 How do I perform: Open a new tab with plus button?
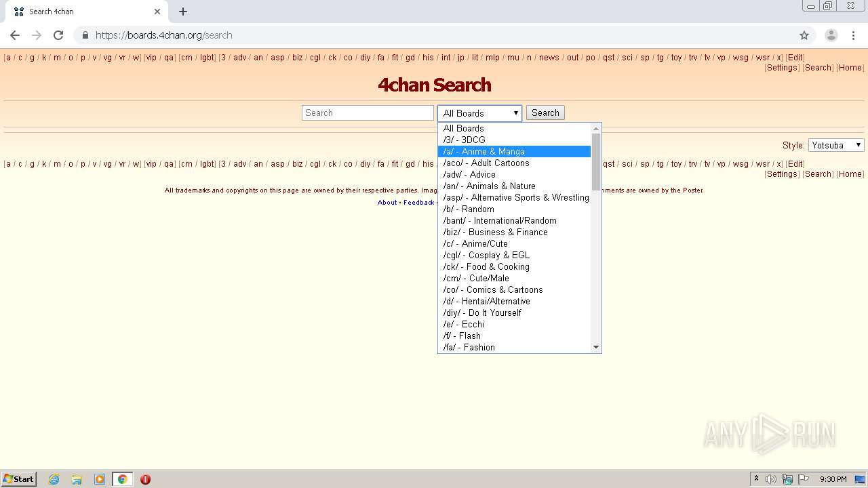[183, 12]
